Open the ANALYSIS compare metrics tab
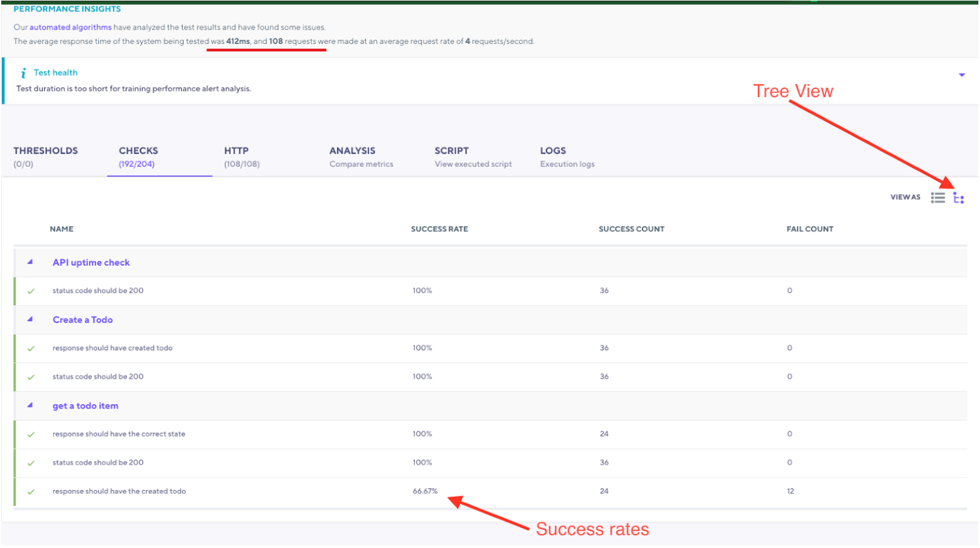This screenshot has width=980, height=548. (361, 157)
